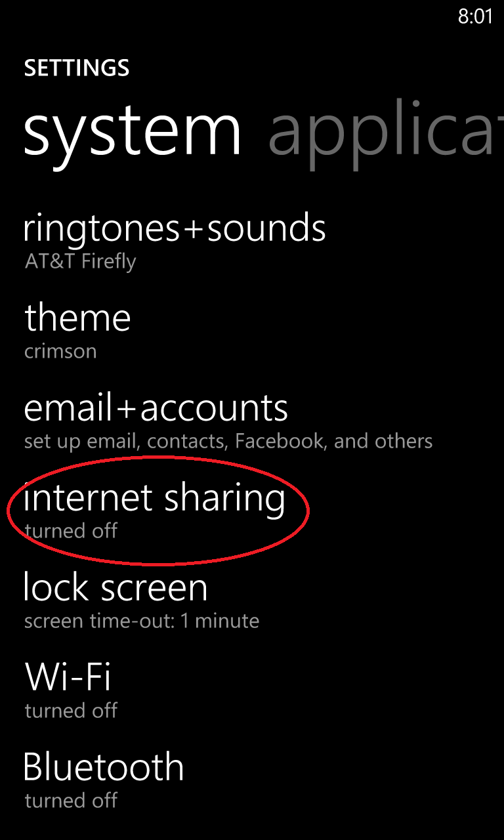This screenshot has width=504, height=840.
Task: Tap 'turned off' status under Wi-Fi
Action: point(71,711)
